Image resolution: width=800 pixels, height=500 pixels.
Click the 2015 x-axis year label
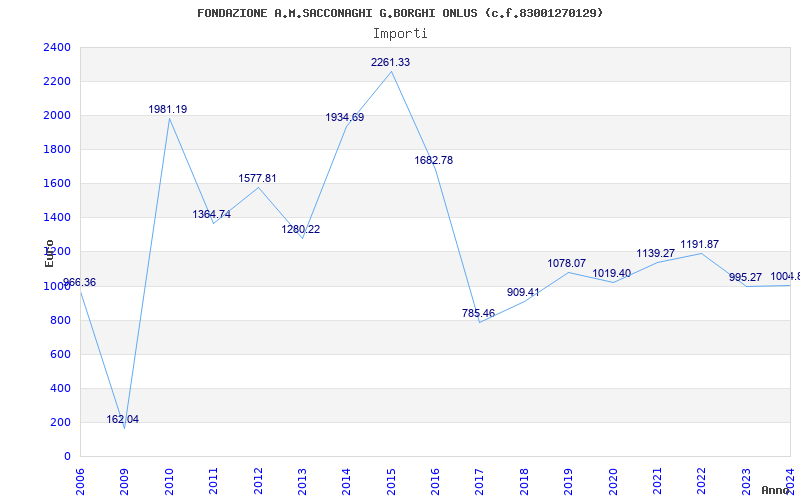tap(391, 481)
